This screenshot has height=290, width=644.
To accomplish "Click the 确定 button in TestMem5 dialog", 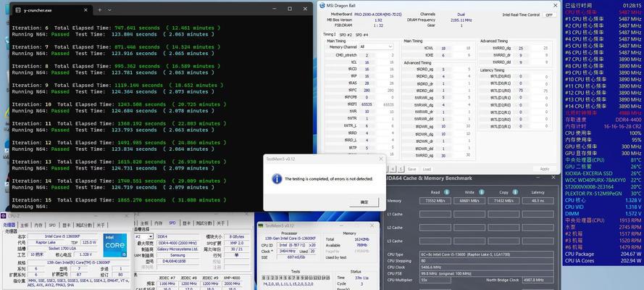I will (x=364, y=202).
